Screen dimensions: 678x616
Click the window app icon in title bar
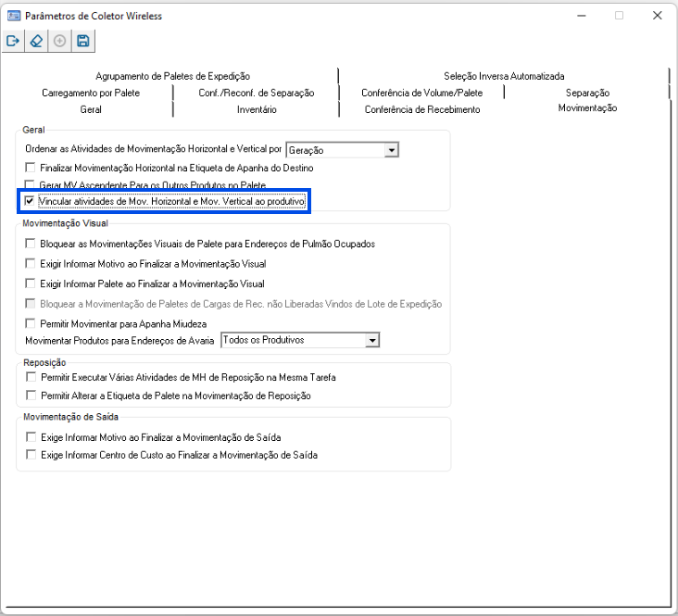(x=14, y=16)
